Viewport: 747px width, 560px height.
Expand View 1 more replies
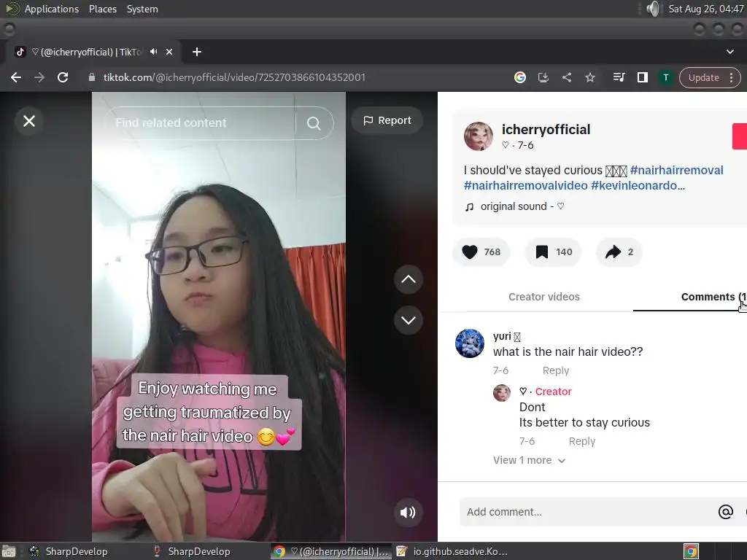tap(530, 461)
